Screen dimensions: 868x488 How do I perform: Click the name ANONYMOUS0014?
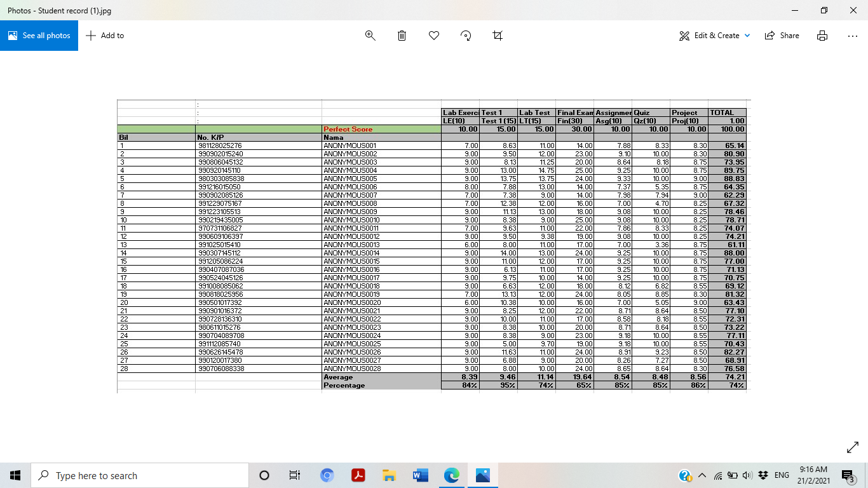[x=351, y=253]
